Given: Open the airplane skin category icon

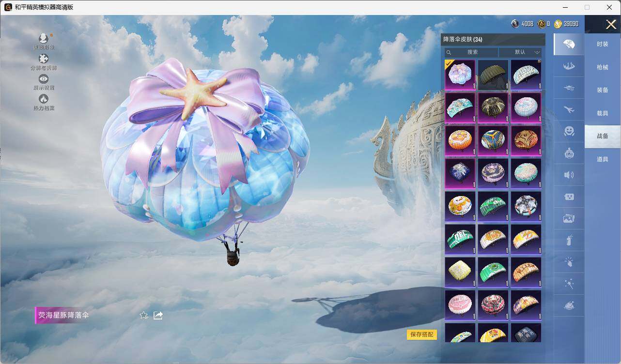Looking at the screenshot, I should click(x=569, y=110).
